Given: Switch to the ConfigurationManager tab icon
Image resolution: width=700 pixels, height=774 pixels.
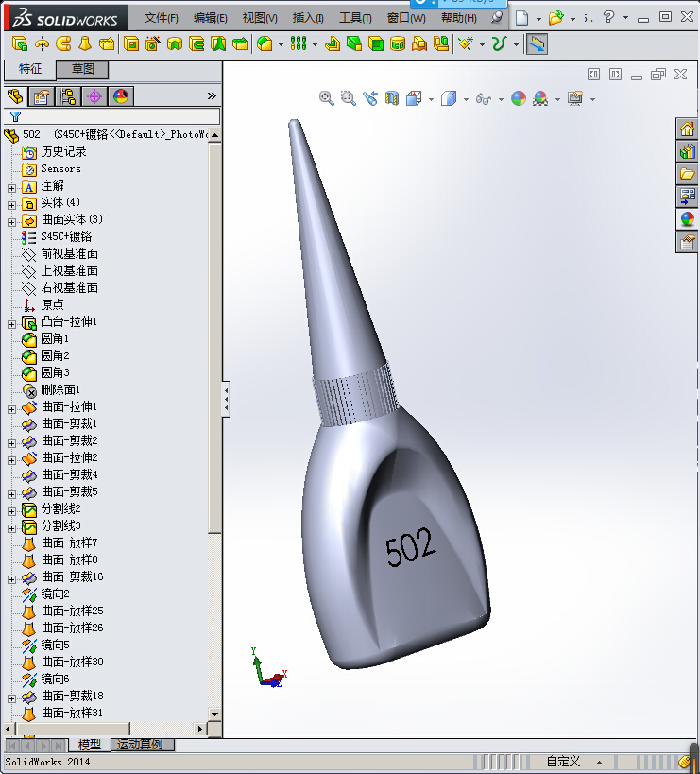Looking at the screenshot, I should click(x=68, y=96).
